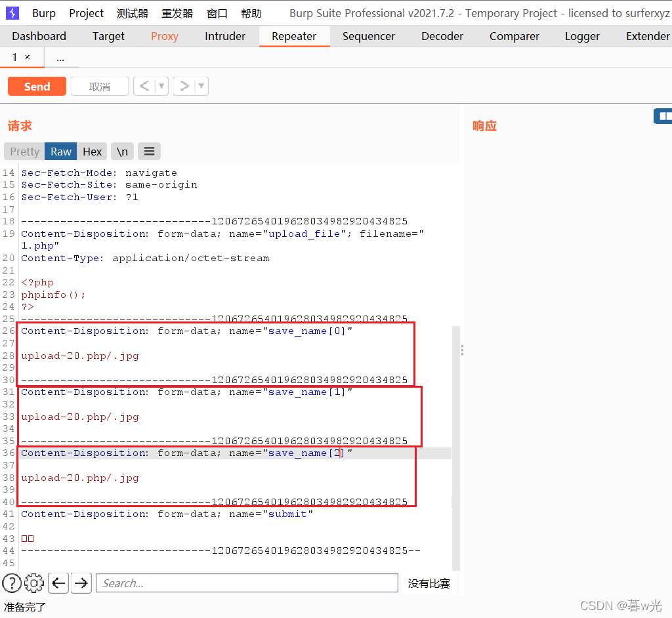This screenshot has height=618, width=672.
Task: Switch to the Intruder tab
Action: point(225,37)
